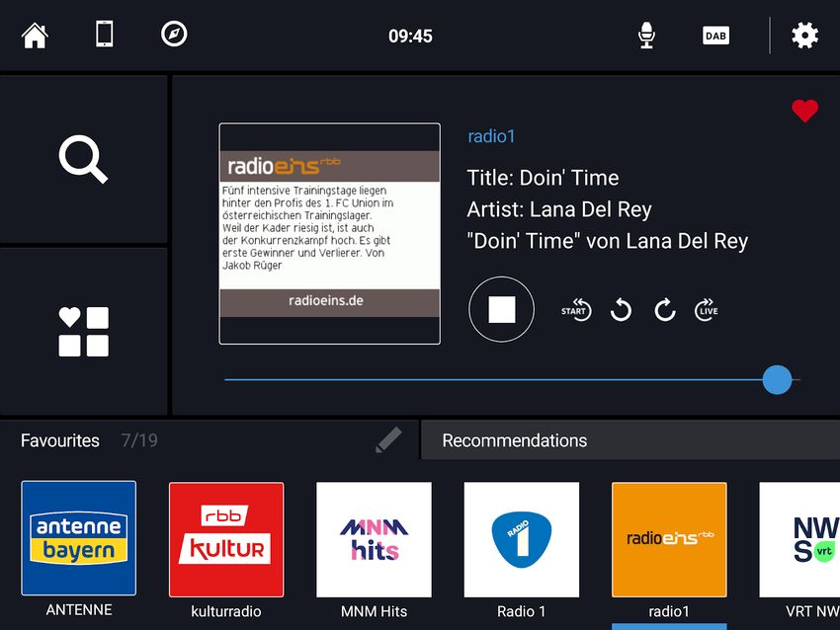The height and width of the screenshot is (630, 840).
Task: Click 'Artist: Lana Del Rey' text
Action: (559, 209)
